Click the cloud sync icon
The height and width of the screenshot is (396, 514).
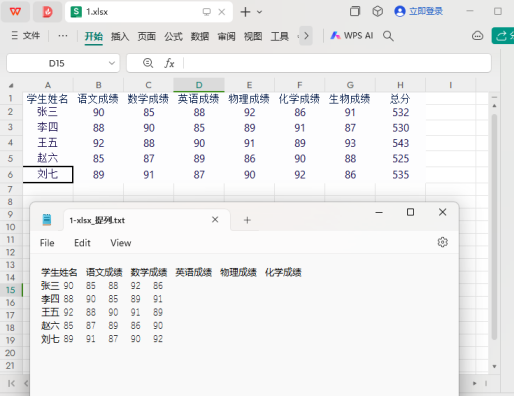[477, 36]
